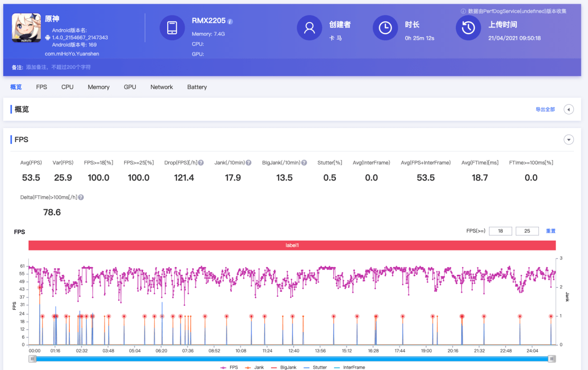This screenshot has height=370, width=588.
Task: Grab the right handle of range slider
Action: tap(552, 359)
